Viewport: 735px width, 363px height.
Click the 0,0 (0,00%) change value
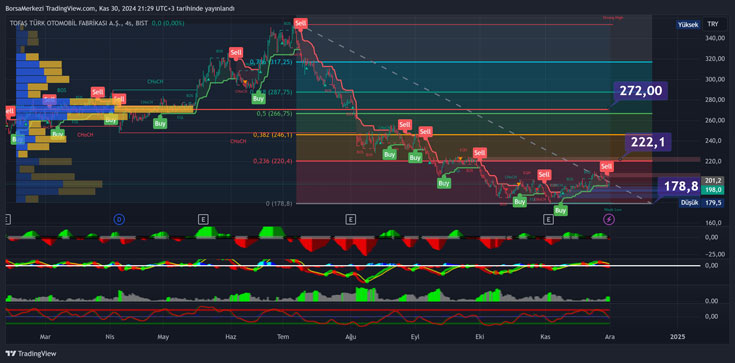pos(169,23)
